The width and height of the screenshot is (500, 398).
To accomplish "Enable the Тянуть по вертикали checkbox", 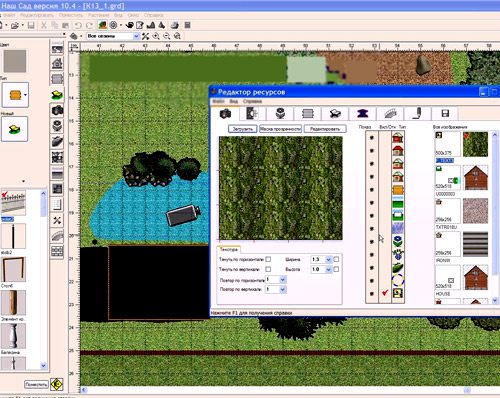I will click(268, 269).
